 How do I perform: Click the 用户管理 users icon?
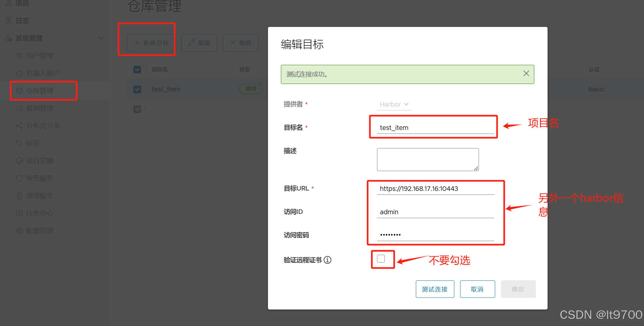19,56
